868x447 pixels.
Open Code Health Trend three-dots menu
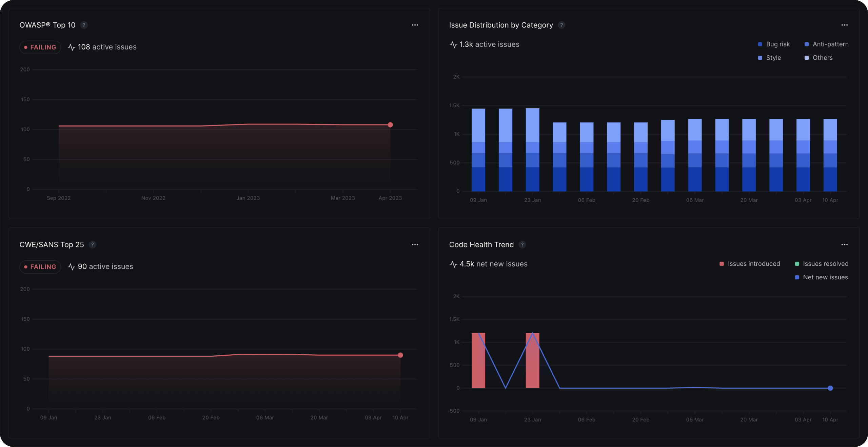pyautogui.click(x=844, y=245)
